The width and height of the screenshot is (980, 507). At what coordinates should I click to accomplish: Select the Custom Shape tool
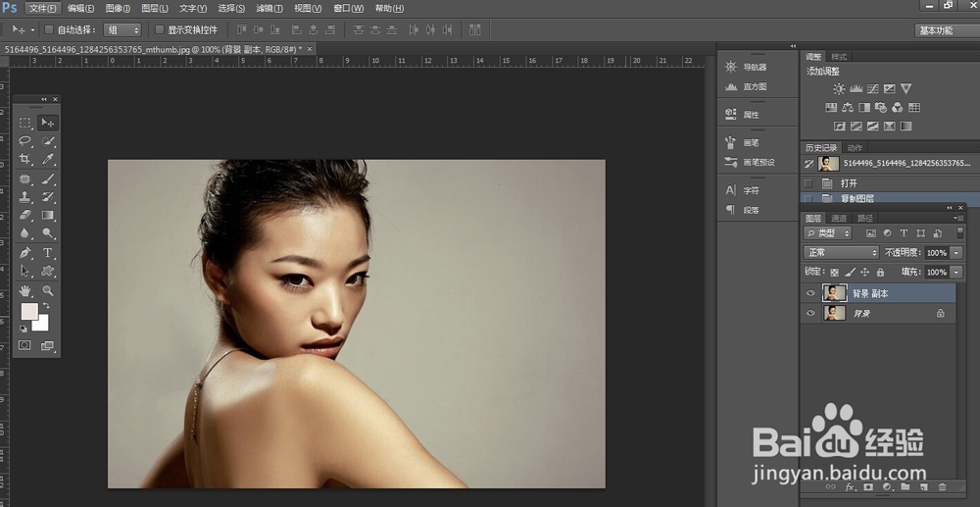[x=47, y=272]
